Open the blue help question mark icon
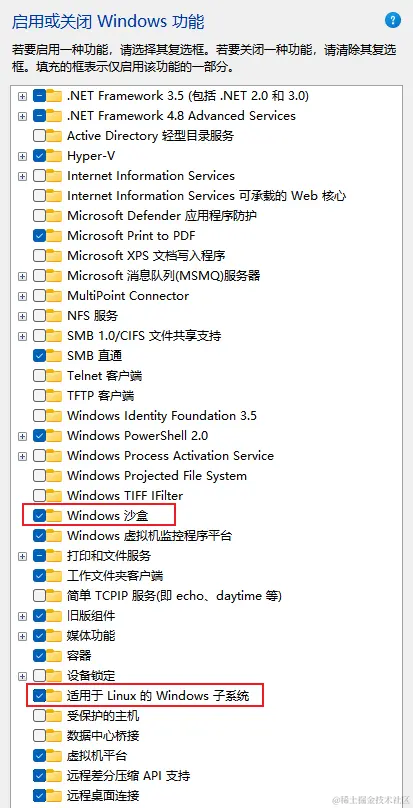Viewport: 413px width, 808px height. point(392,21)
